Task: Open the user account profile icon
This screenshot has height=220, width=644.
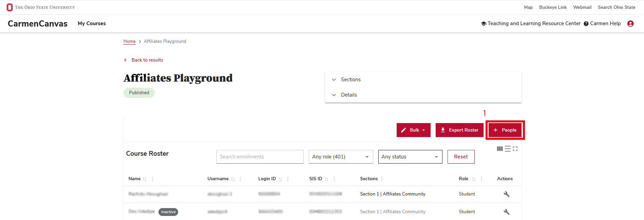Action: pyautogui.click(x=630, y=23)
